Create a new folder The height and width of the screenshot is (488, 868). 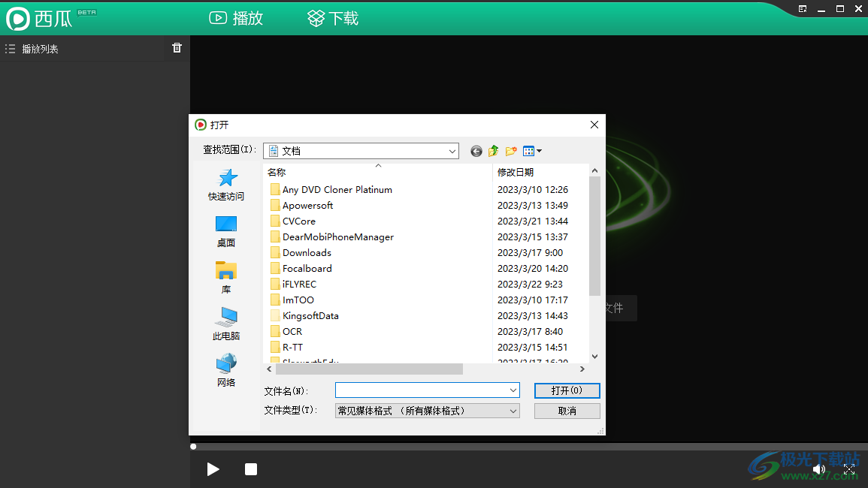(x=511, y=150)
